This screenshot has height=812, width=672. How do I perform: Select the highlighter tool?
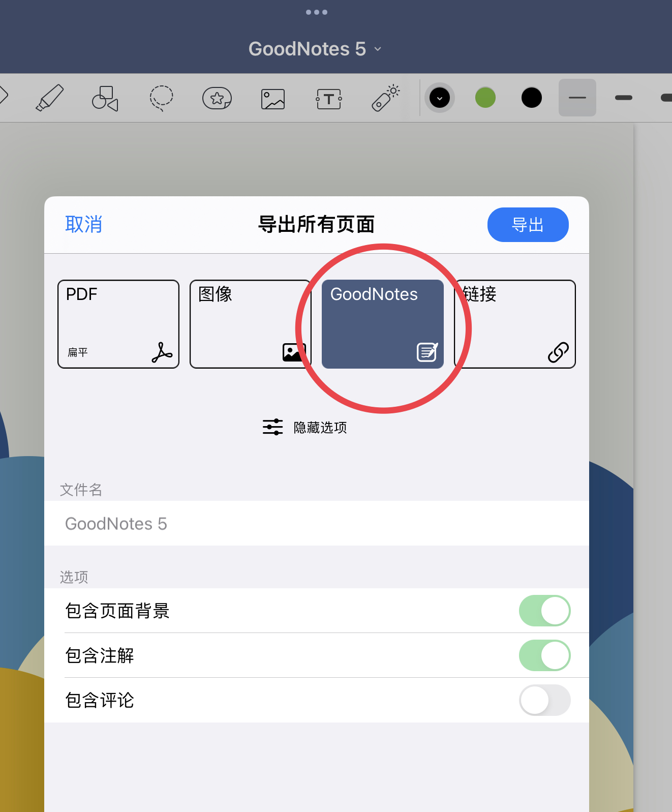(49, 98)
